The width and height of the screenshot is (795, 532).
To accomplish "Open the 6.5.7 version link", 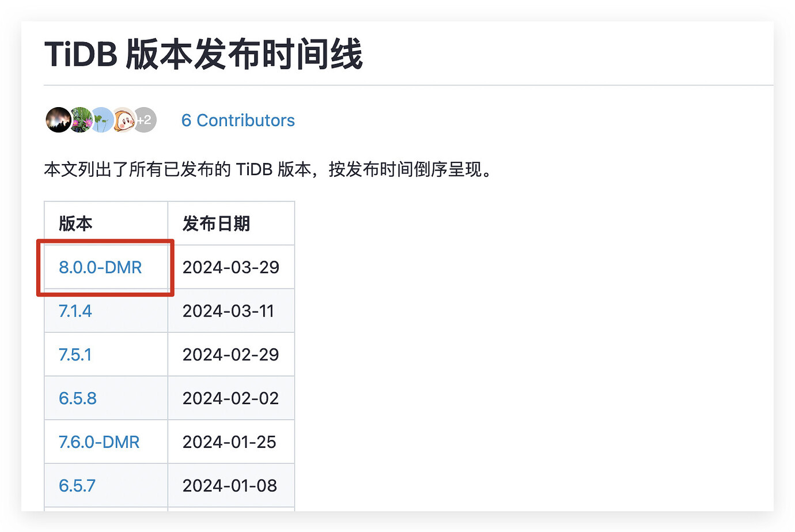I will coord(77,485).
